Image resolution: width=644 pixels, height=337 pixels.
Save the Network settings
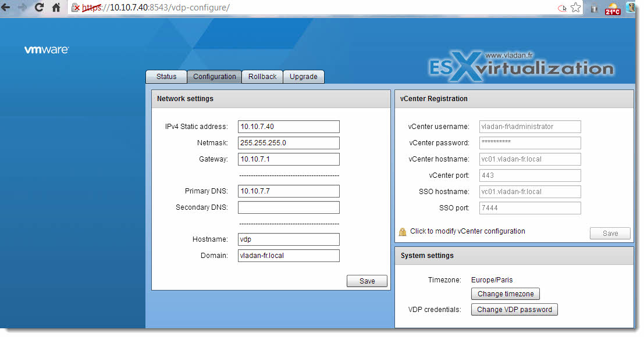pyautogui.click(x=367, y=281)
